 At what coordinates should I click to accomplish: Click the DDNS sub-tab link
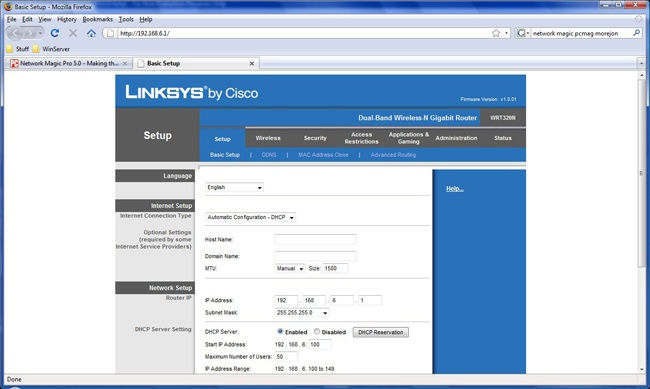click(x=269, y=155)
